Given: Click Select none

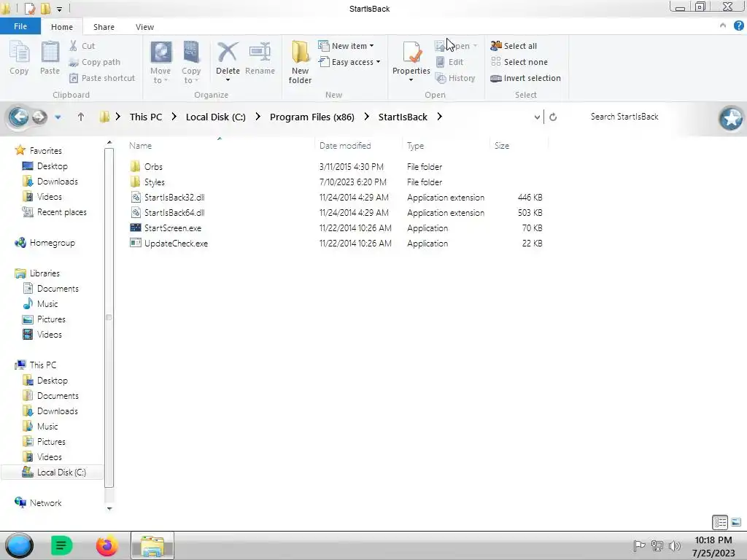Looking at the screenshot, I should (519, 62).
